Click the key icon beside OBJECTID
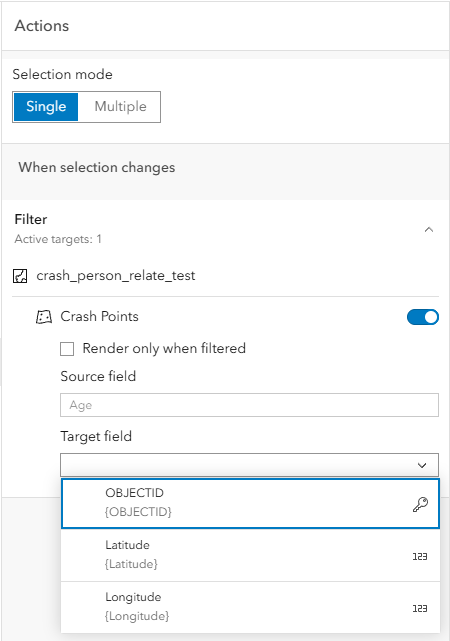The height and width of the screenshot is (641, 450). 420,504
